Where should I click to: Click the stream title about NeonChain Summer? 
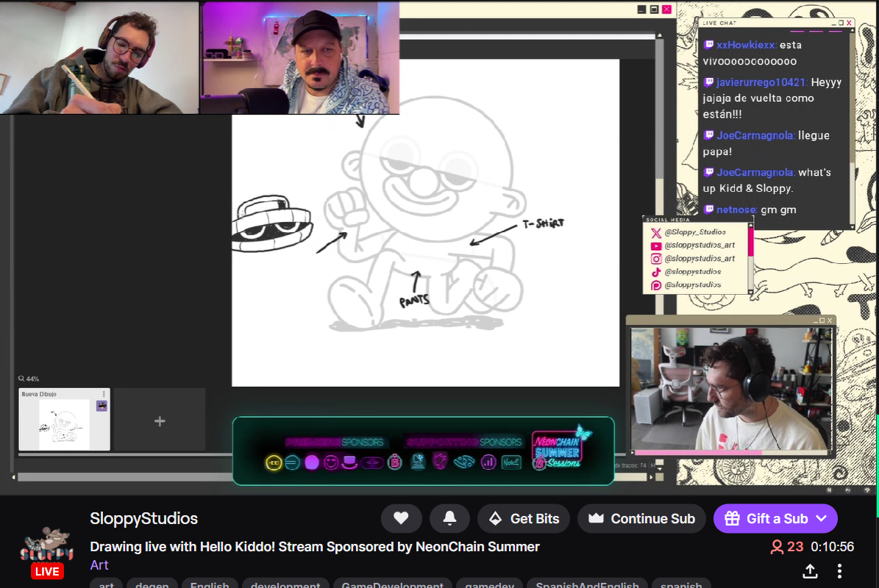pyautogui.click(x=315, y=547)
